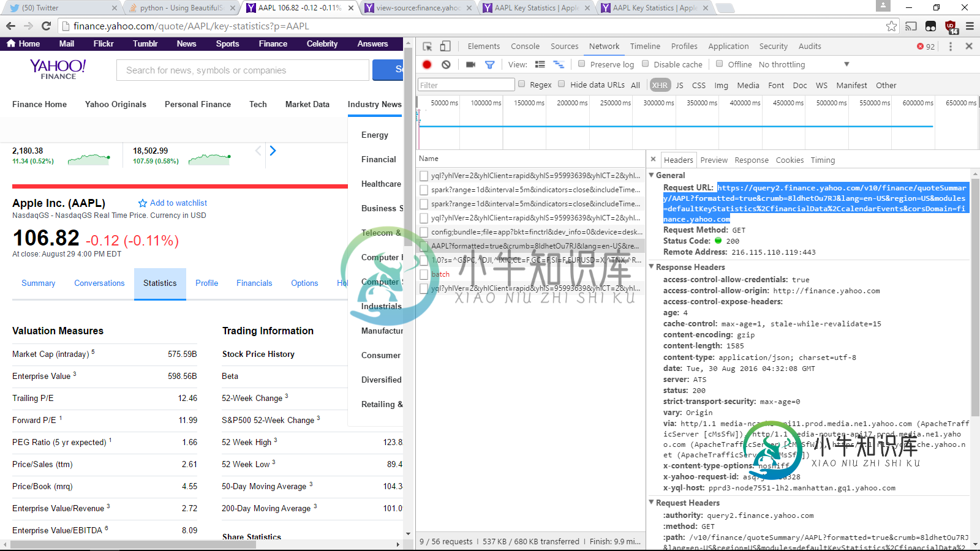Image resolution: width=980 pixels, height=551 pixels.
Task: Click the browser forward arrow
Action: 28,26
